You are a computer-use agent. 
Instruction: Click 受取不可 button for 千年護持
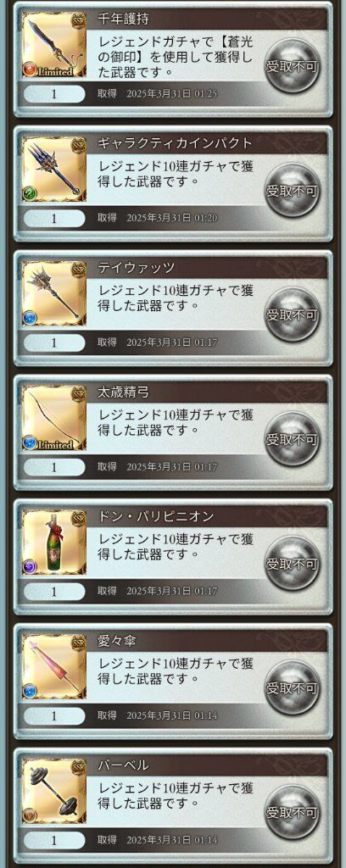point(293,68)
